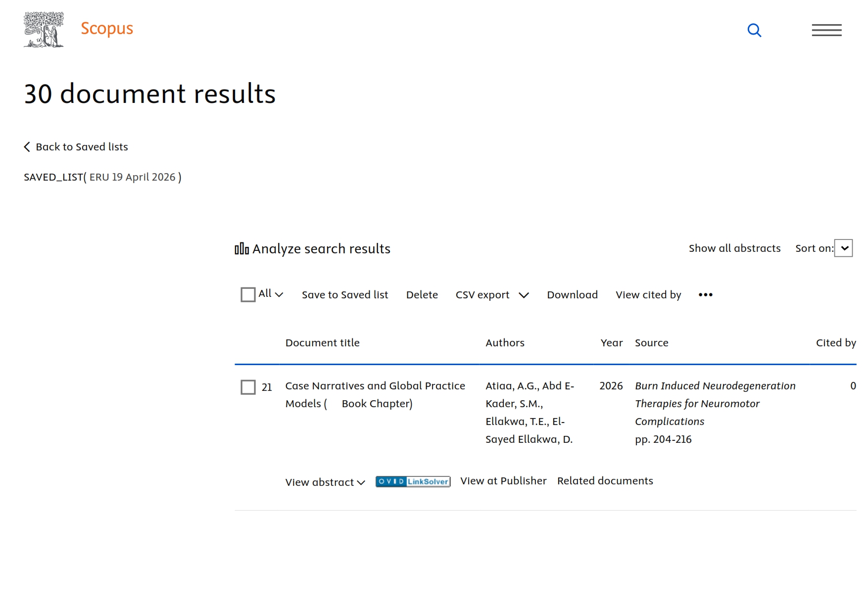Open View at Publisher link
Image resolution: width=868 pixels, height=613 pixels.
click(503, 481)
